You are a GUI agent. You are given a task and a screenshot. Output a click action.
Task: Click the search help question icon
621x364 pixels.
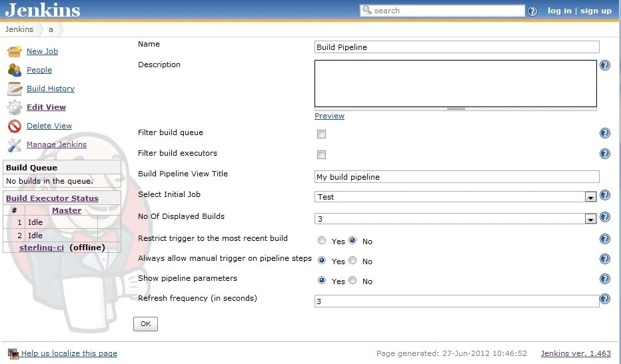532,11
